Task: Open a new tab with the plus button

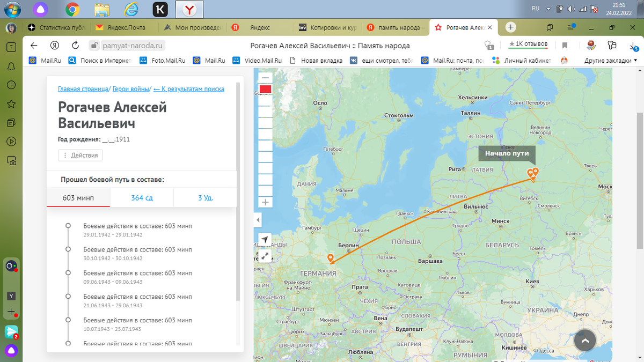Action: point(511,27)
